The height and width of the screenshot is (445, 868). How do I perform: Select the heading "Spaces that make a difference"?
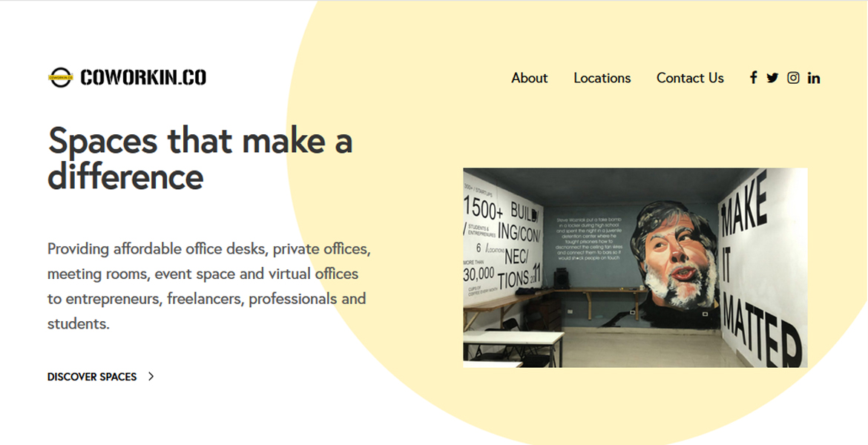click(200, 158)
